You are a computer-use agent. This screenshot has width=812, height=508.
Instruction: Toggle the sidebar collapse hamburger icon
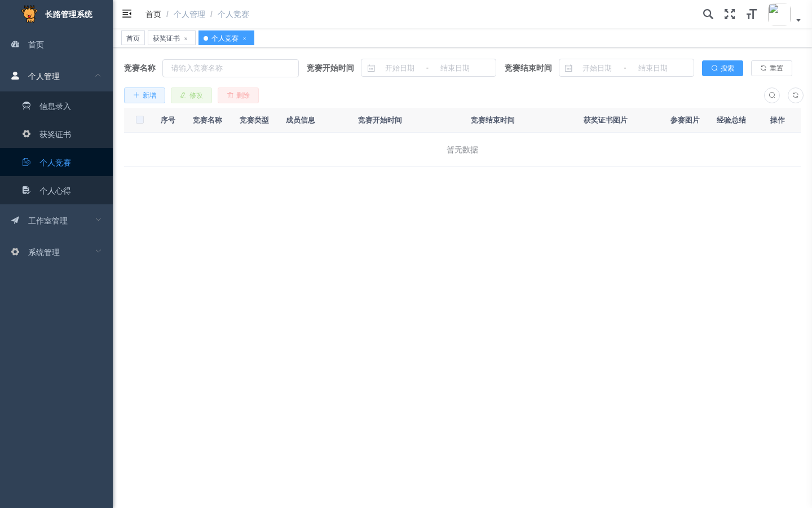127,14
